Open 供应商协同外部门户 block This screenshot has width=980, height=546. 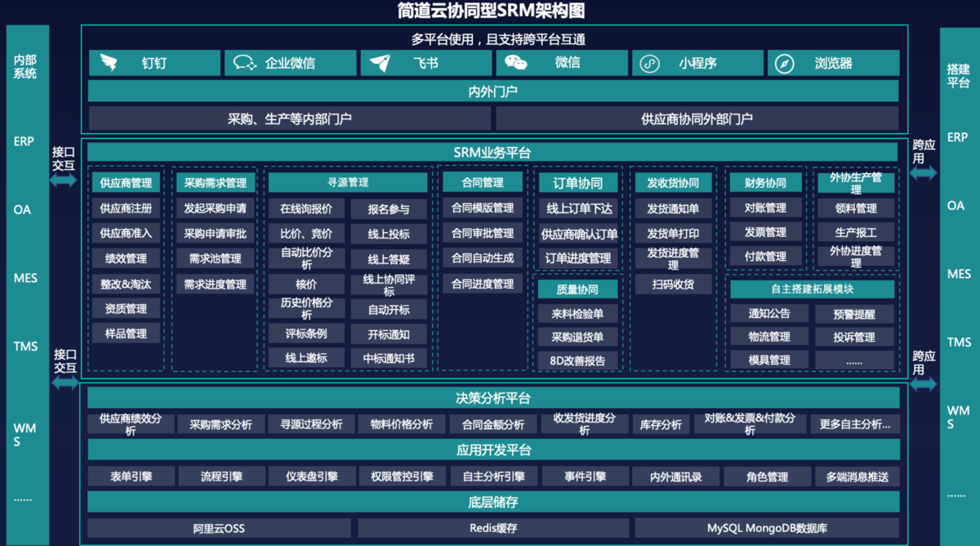point(697,119)
